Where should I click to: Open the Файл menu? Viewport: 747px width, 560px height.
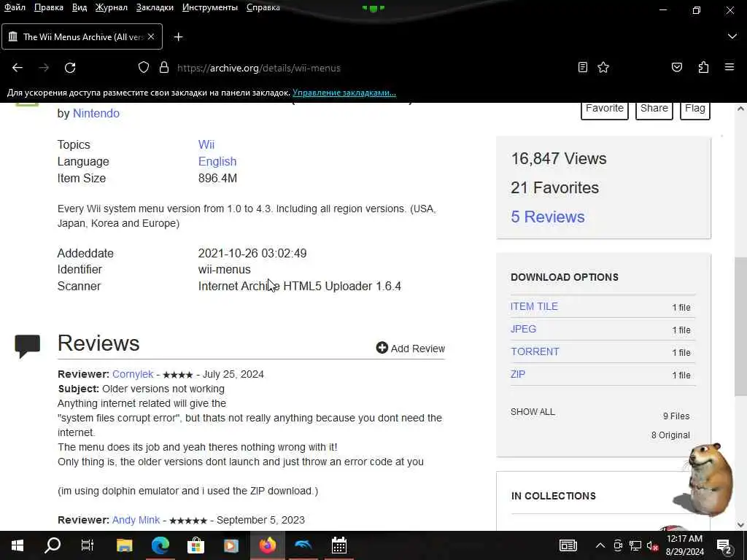coord(15,7)
